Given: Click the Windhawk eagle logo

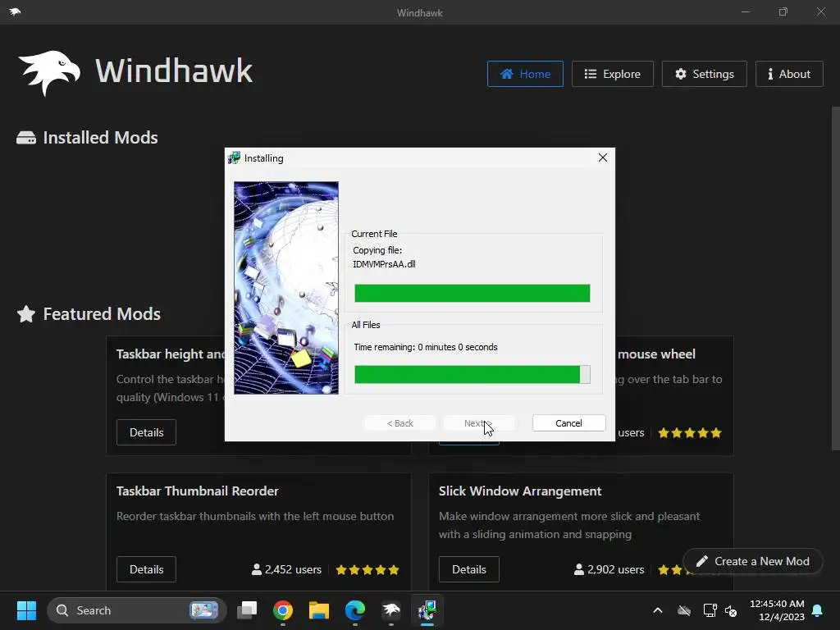Looking at the screenshot, I should click(49, 72).
